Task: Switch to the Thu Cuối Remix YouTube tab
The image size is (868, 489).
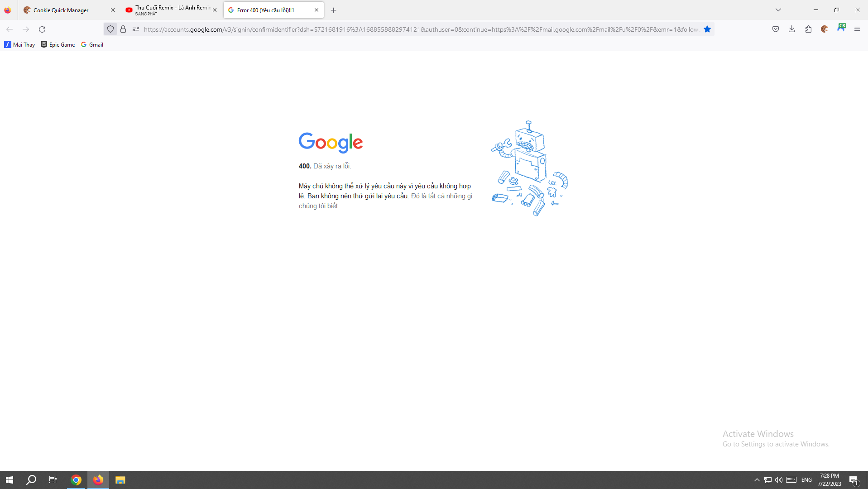Action: coord(171,10)
